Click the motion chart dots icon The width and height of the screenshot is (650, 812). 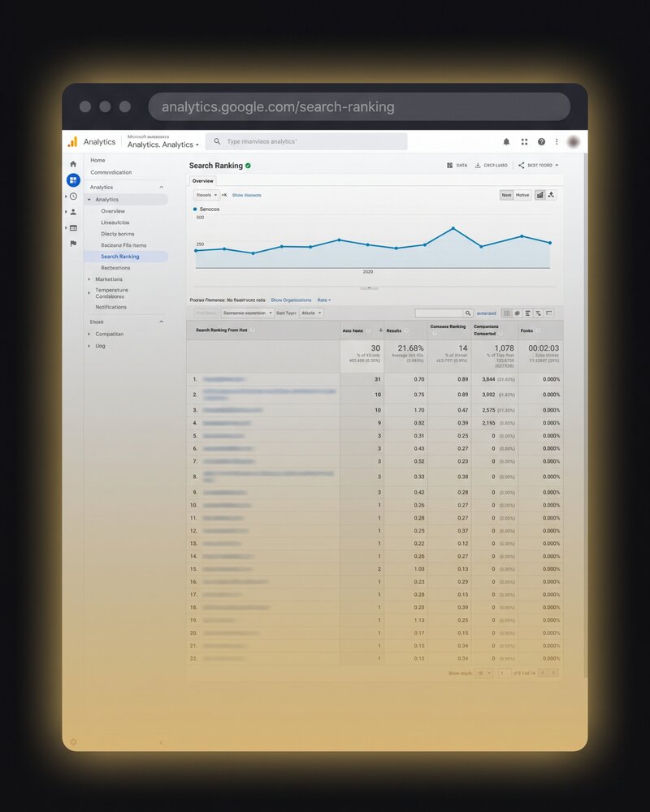551,195
